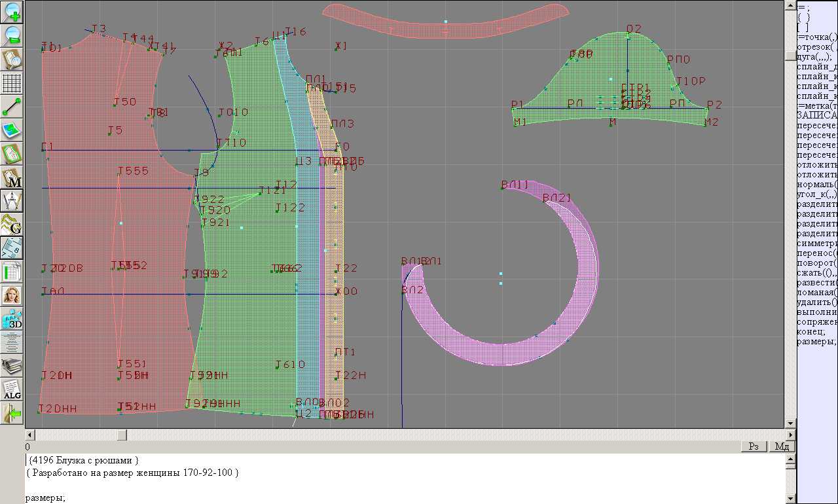This screenshot has width=838, height=504.
Task: Open the 3D view icon
Action: pos(12,319)
